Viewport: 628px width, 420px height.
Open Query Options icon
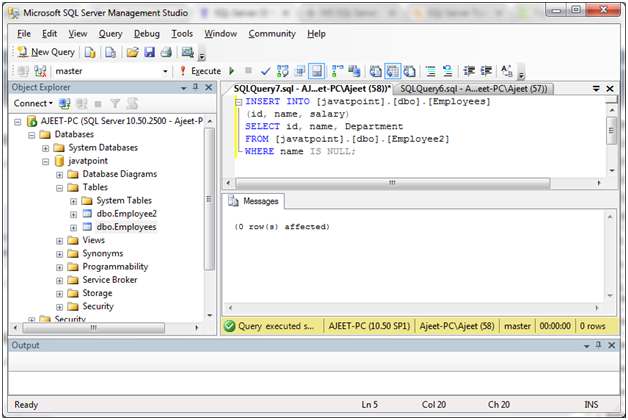click(299, 71)
